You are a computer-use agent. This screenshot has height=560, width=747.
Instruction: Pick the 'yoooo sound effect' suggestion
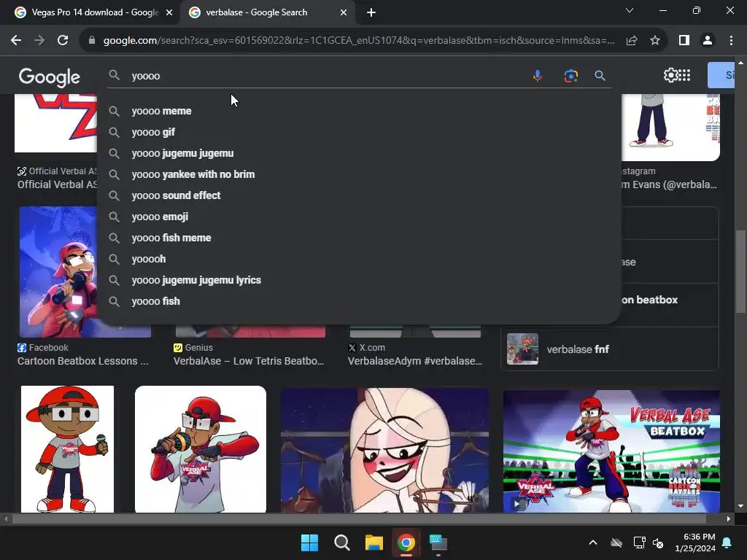(x=359, y=195)
